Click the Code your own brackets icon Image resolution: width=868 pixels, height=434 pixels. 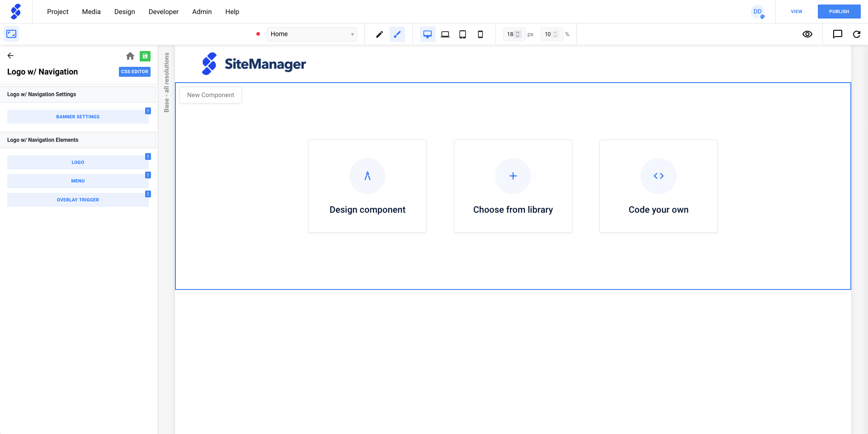659,176
